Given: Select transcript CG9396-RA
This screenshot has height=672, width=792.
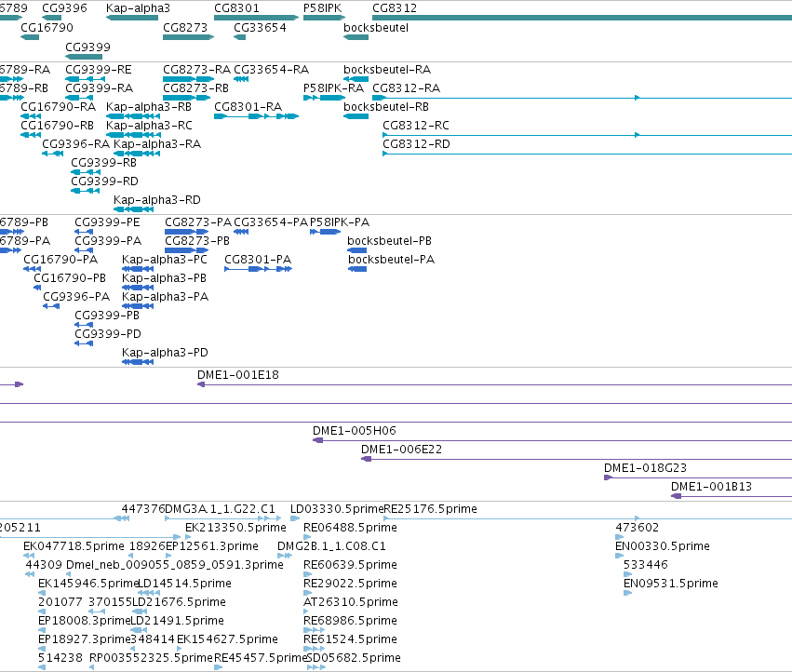Looking at the screenshot, I should pyautogui.click(x=75, y=144).
